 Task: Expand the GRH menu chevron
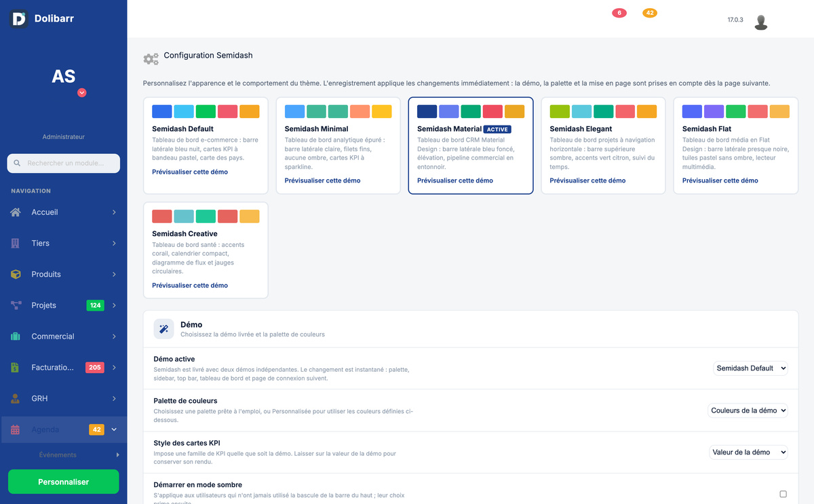coord(114,399)
